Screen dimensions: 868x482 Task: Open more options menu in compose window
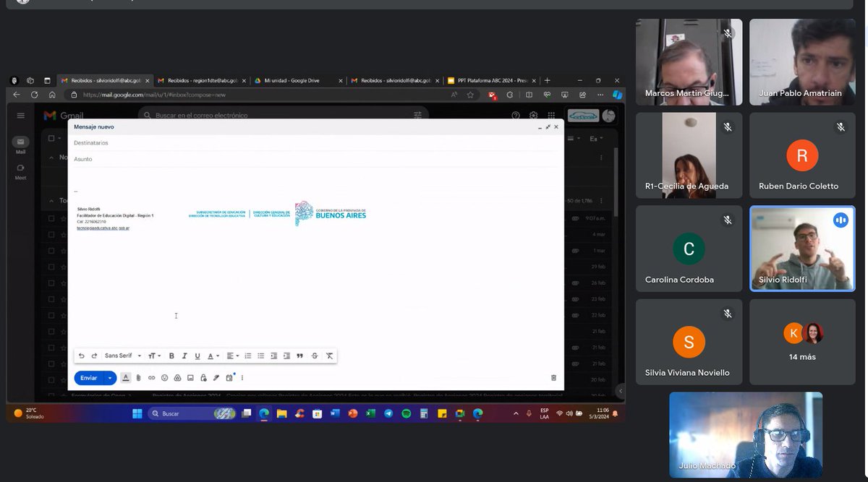coord(242,377)
